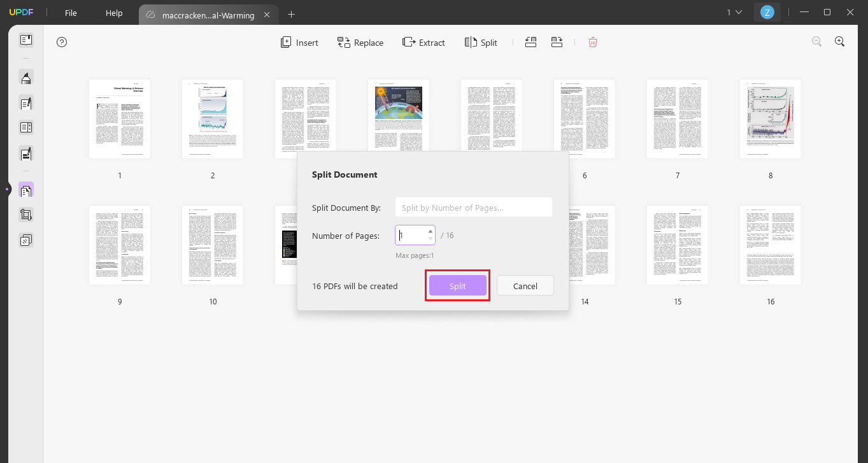Open the Comment highlighter tool
This screenshot has width=868, height=463.
(x=26, y=77)
